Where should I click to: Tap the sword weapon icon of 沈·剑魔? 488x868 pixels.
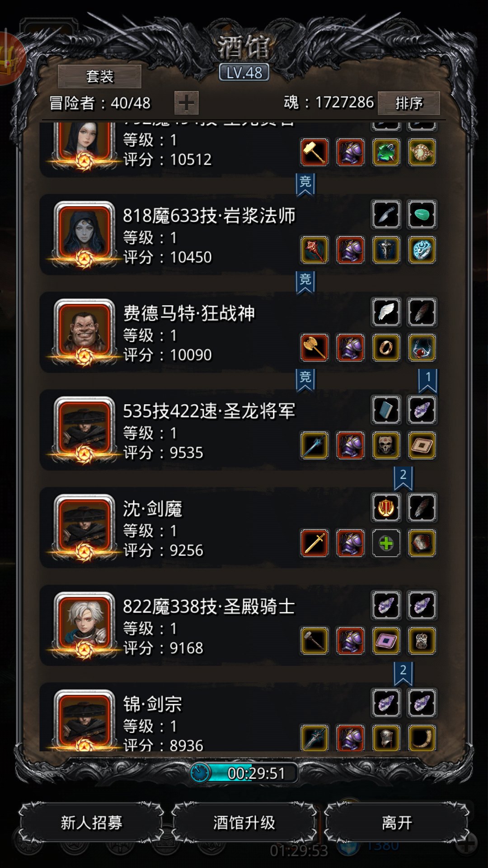pos(314,543)
